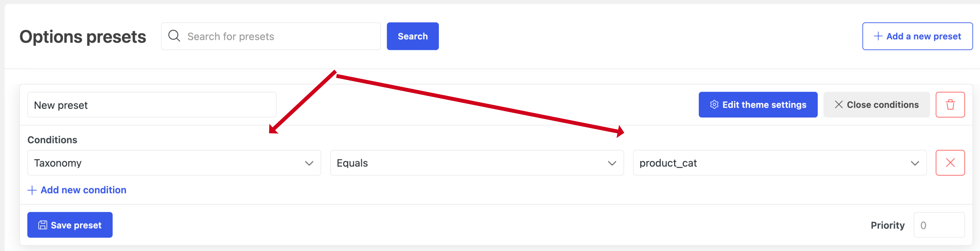The image size is (980, 251).
Task: Open the Taxonomy condition type dropdown
Action: pos(174,163)
